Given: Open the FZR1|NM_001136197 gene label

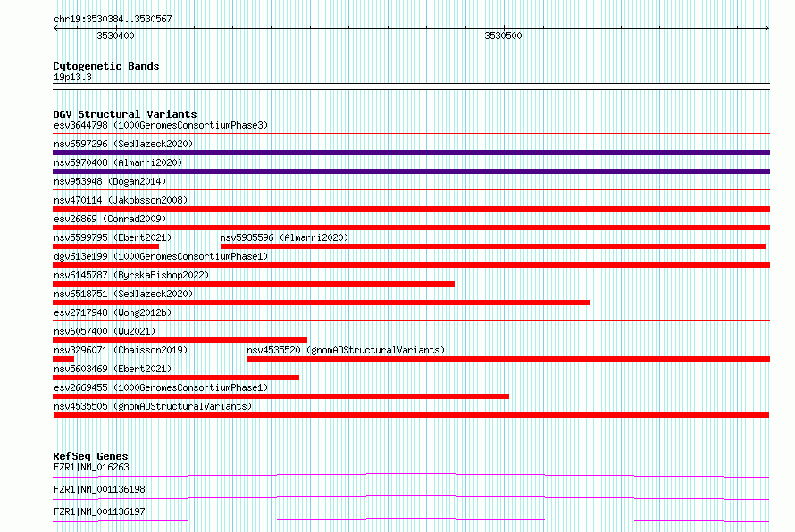Looking at the screenshot, I should point(99,511).
